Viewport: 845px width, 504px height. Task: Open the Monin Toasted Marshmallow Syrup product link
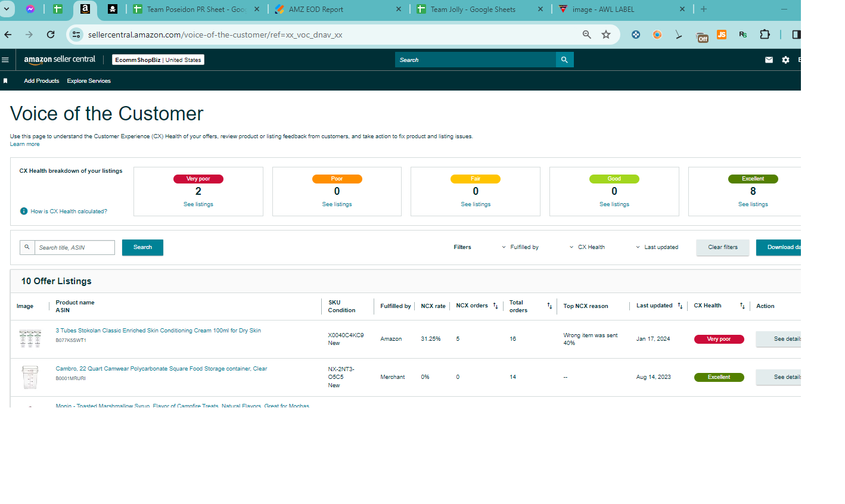[x=182, y=406]
